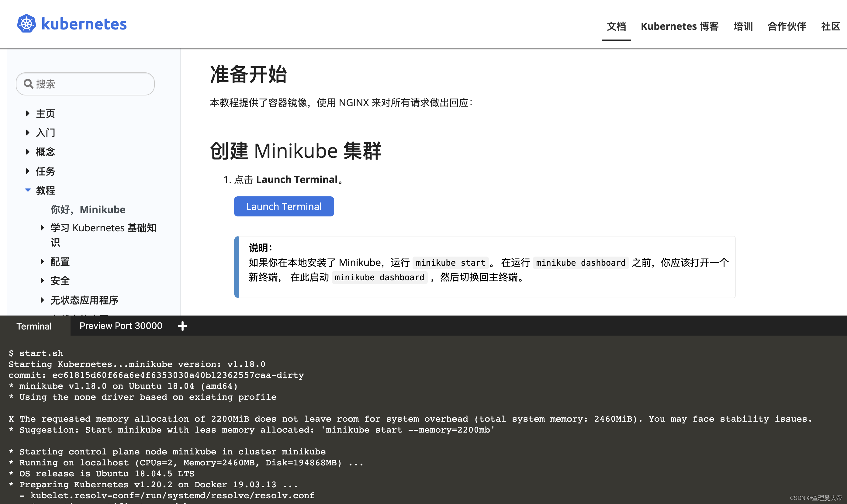Click the 本教程提供了容器镜像 paragraph
Viewport: 847px width, 504px height.
click(x=341, y=102)
